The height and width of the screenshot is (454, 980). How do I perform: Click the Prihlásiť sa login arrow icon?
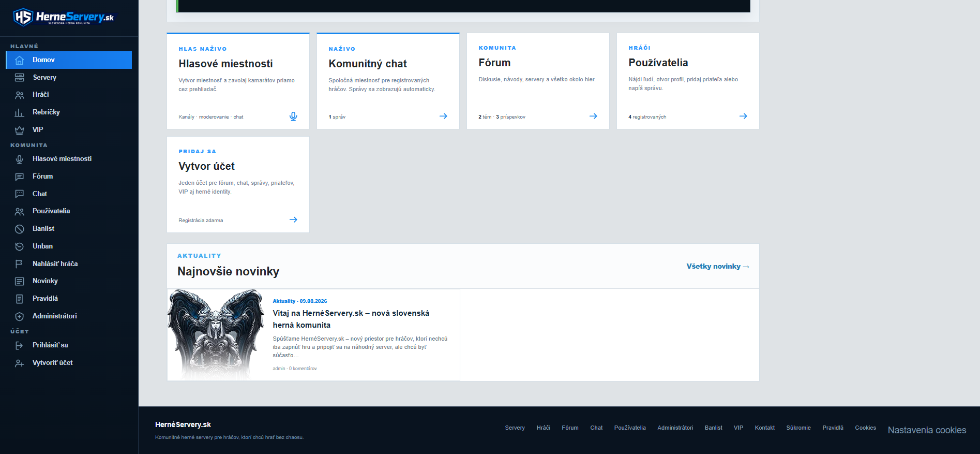20,345
